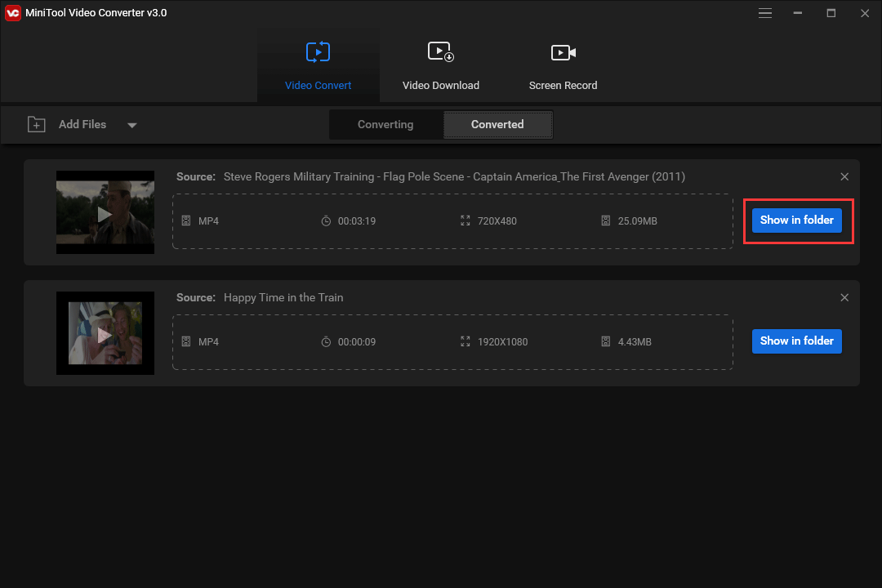Open the hamburger menu icon

click(x=764, y=13)
